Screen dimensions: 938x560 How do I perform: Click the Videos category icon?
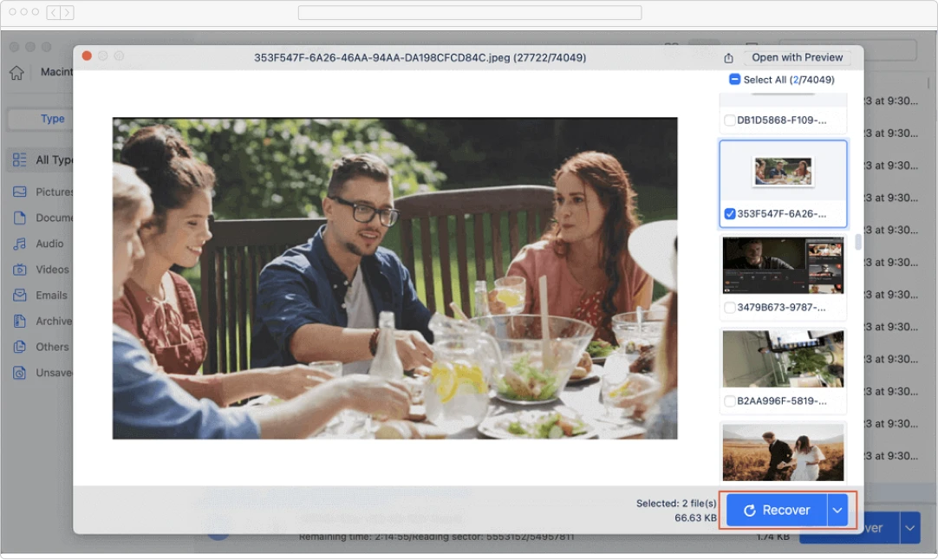coord(19,270)
